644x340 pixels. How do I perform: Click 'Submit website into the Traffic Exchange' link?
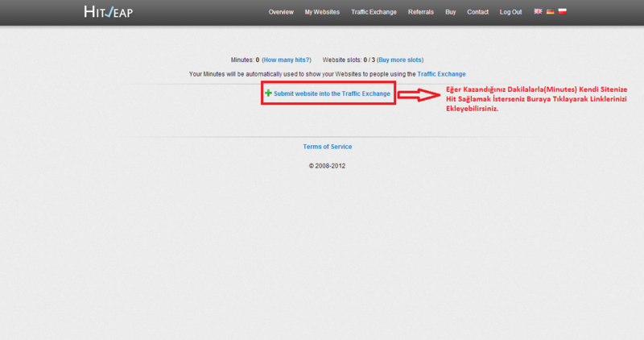(332, 93)
